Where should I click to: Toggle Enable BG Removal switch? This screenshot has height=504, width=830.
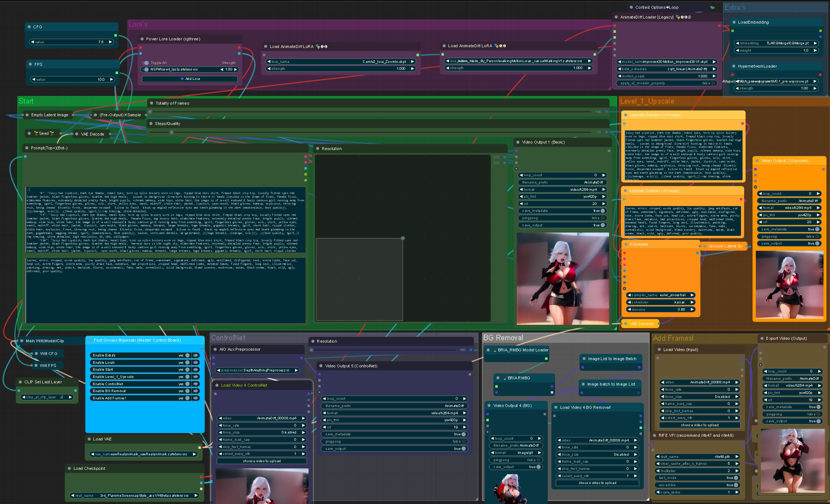[x=187, y=391]
